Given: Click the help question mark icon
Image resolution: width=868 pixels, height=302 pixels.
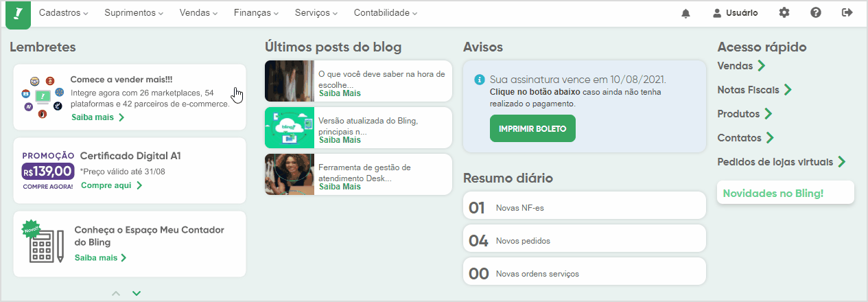Looking at the screenshot, I should tap(816, 13).
